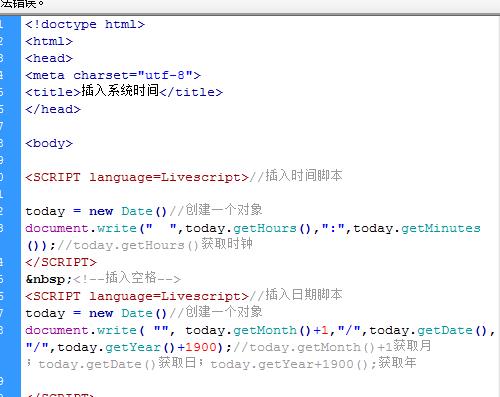This screenshot has height=397, width=500.
Task: Click the closing </head> tag
Action: pos(53,109)
